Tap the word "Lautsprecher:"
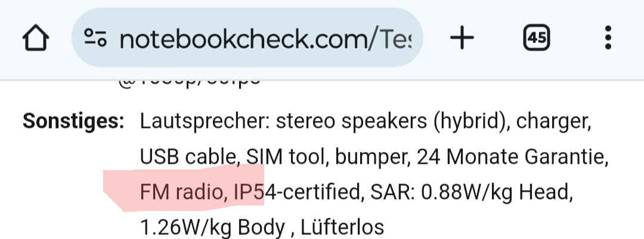Viewport: 644px width, 239px height. click(202, 122)
